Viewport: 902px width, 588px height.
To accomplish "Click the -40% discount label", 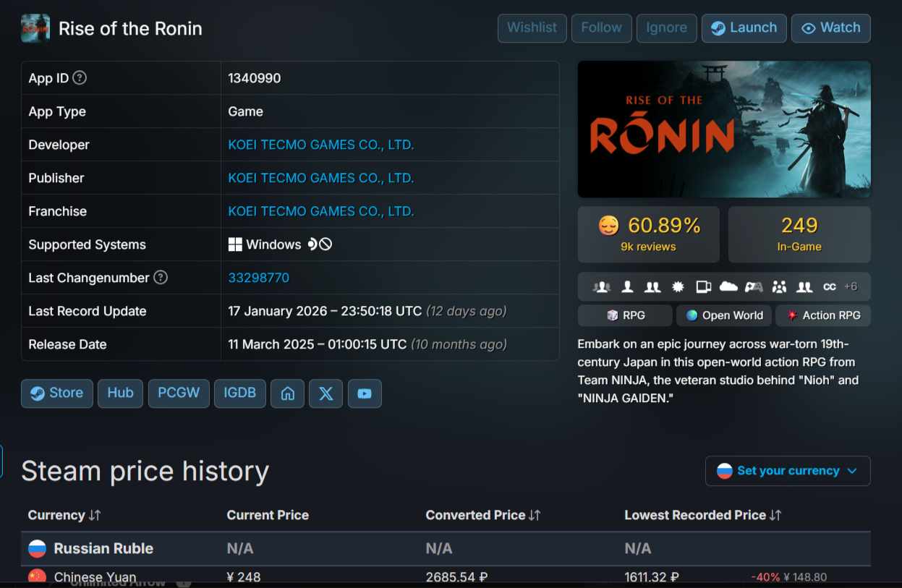I will coord(765,577).
